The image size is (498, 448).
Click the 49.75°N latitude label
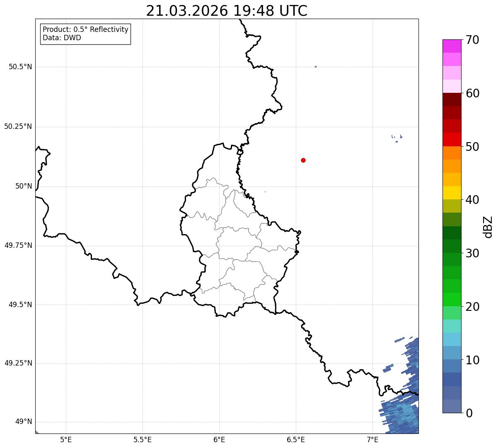point(18,245)
